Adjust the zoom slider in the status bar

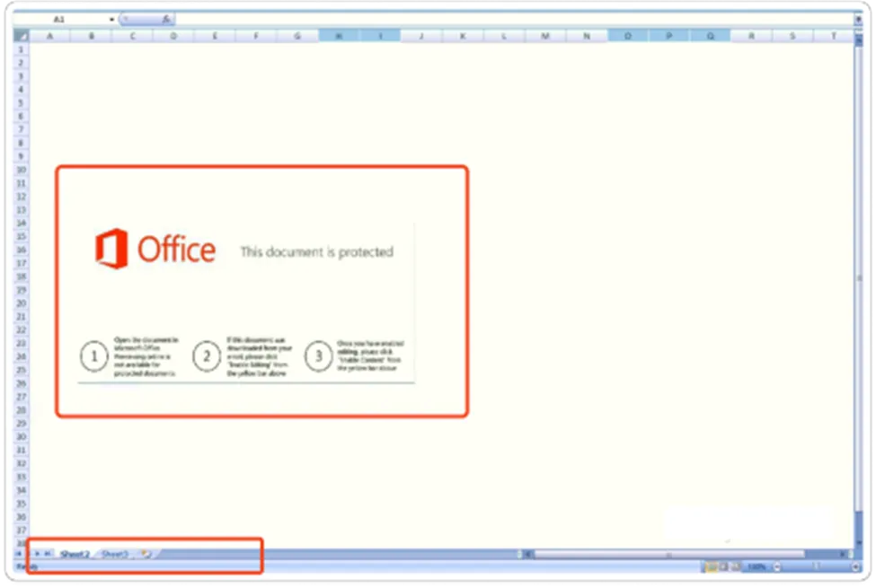pyautogui.click(x=817, y=566)
